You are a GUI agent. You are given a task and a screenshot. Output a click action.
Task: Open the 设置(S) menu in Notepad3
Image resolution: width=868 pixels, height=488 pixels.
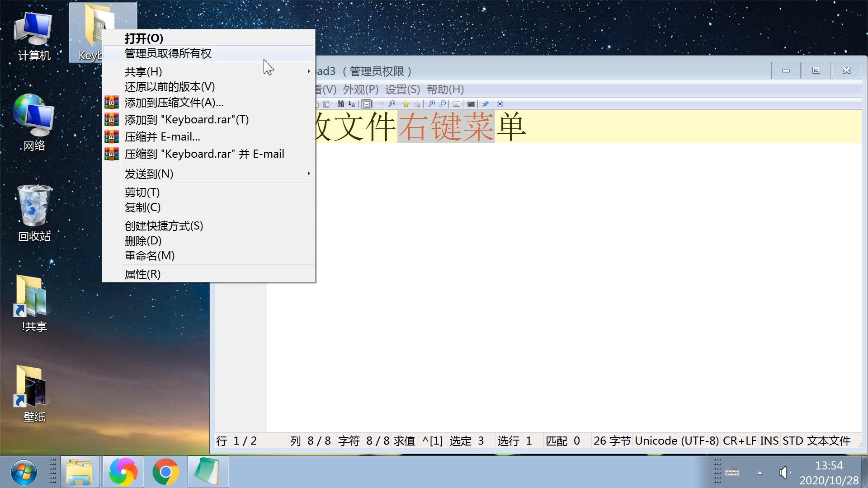pos(402,89)
